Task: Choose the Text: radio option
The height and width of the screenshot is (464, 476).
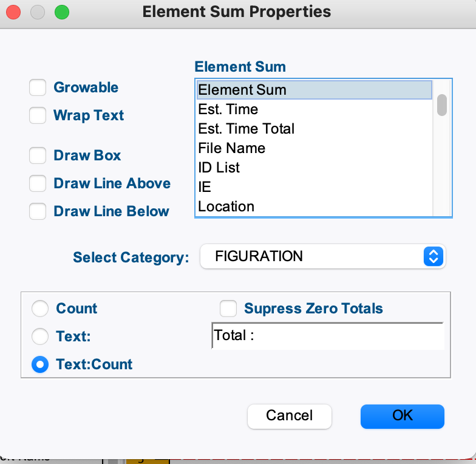Action: (x=40, y=336)
